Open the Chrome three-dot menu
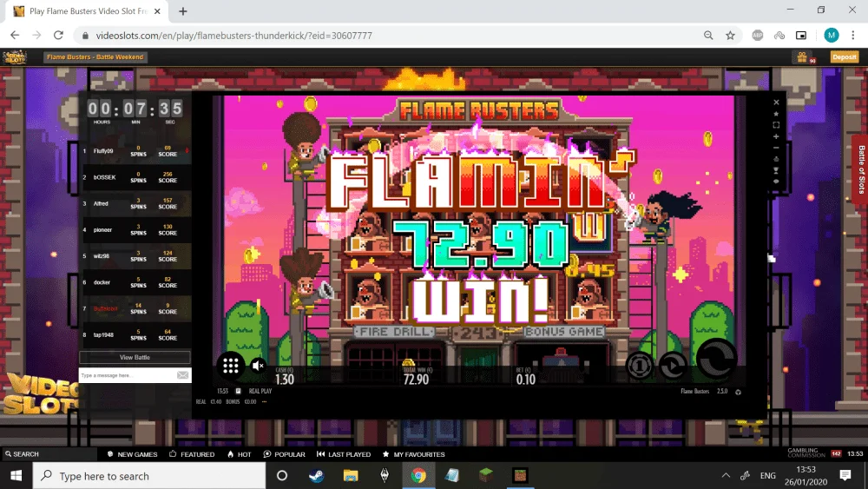 853,36
